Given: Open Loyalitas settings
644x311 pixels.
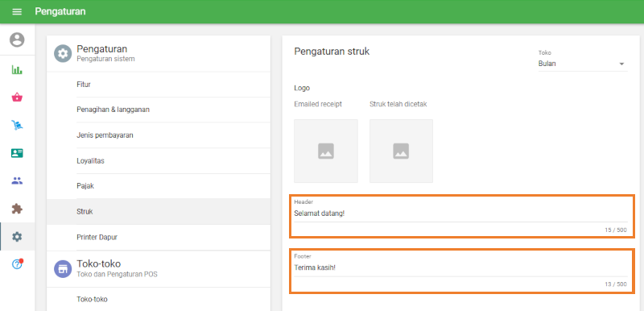Looking at the screenshot, I should (159, 160).
